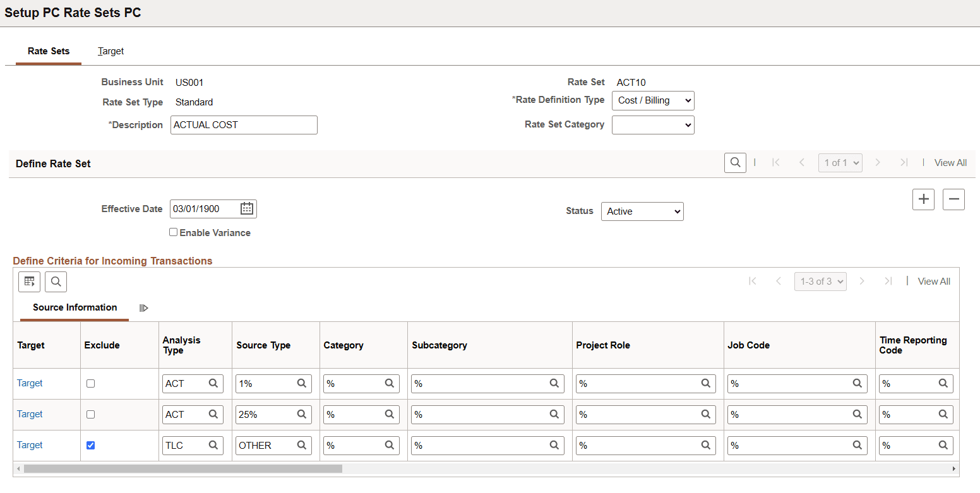Click the plus icon to add a rate row
The width and height of the screenshot is (980, 493).
[x=923, y=199]
